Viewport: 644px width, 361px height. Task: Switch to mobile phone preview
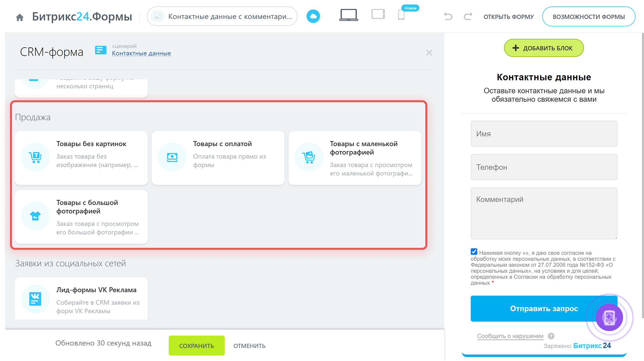(401, 15)
